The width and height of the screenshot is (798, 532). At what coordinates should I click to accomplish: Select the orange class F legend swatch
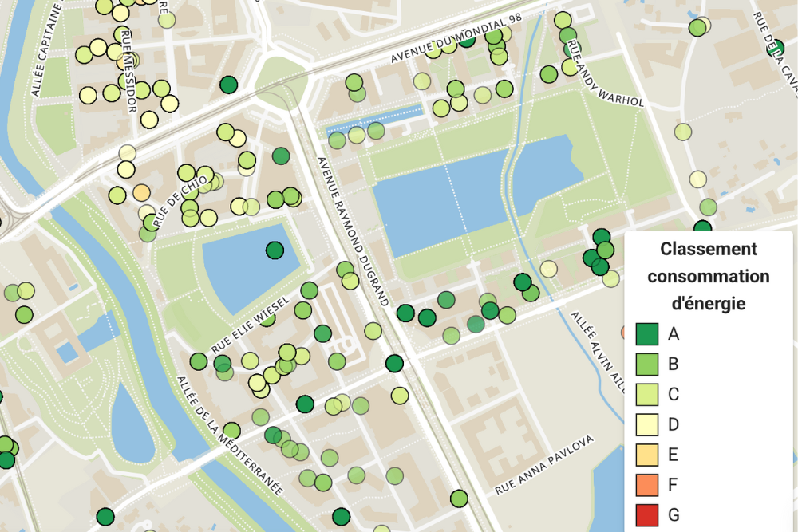[647, 485]
